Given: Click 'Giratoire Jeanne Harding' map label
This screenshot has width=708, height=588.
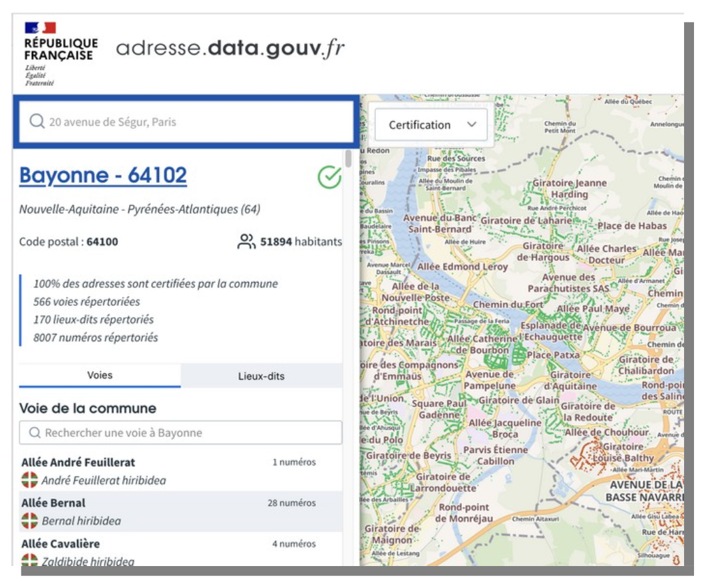Looking at the screenshot, I should click(x=570, y=189).
